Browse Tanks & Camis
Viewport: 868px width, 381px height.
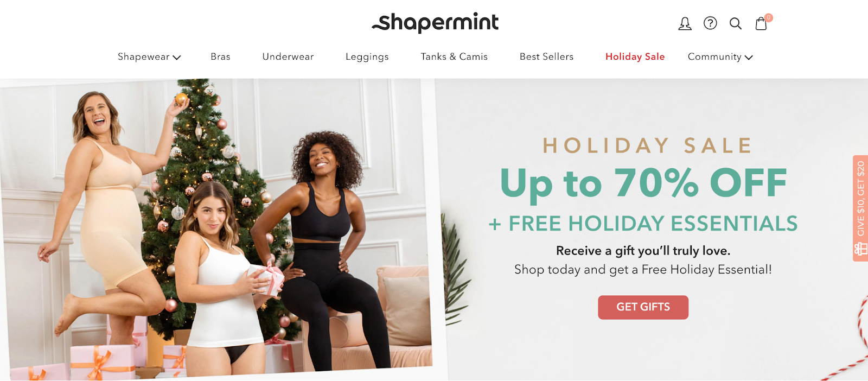[x=454, y=56]
